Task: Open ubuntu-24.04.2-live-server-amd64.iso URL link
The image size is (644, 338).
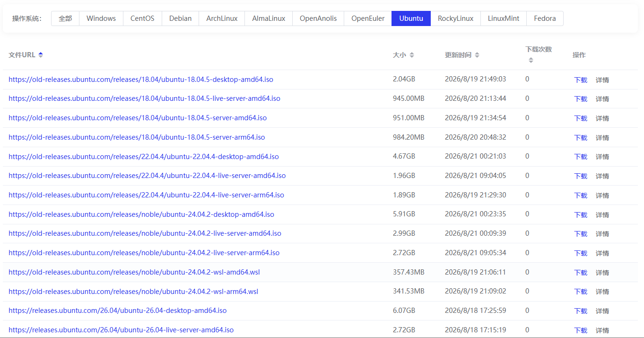Action: pyautogui.click(x=145, y=233)
